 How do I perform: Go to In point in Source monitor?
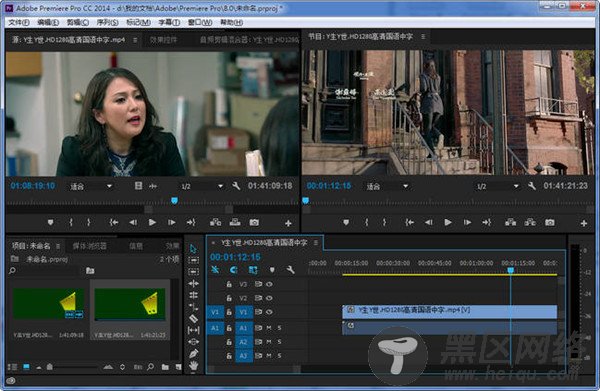pos(114,222)
